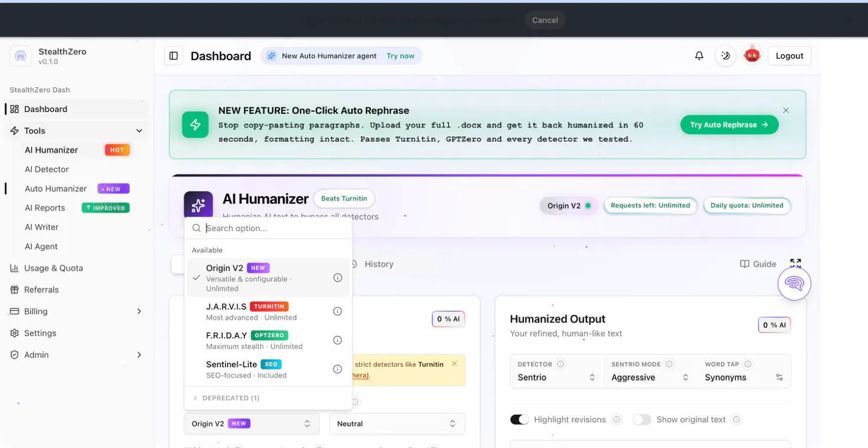Switch the dark mode moon icon
This screenshot has width=868, height=448.
pos(726,56)
